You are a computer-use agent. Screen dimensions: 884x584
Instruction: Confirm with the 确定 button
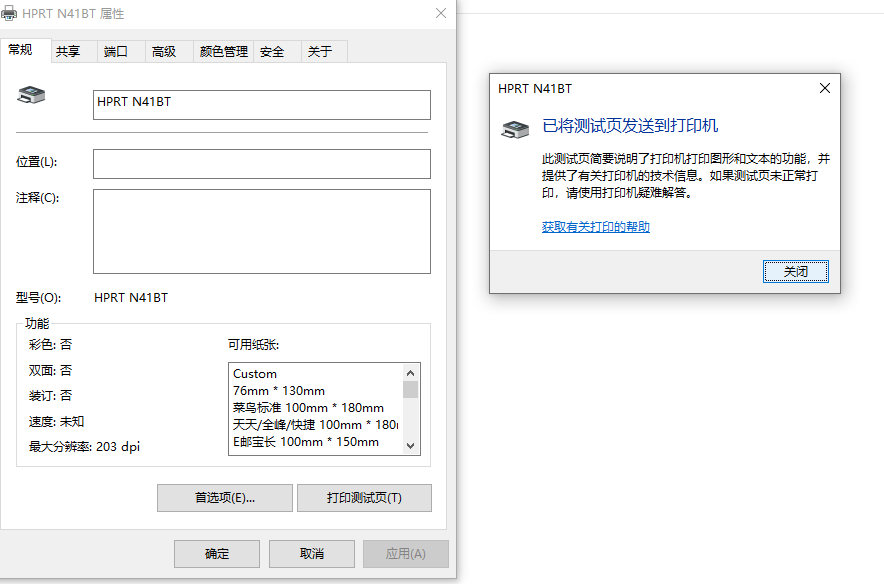coord(217,554)
